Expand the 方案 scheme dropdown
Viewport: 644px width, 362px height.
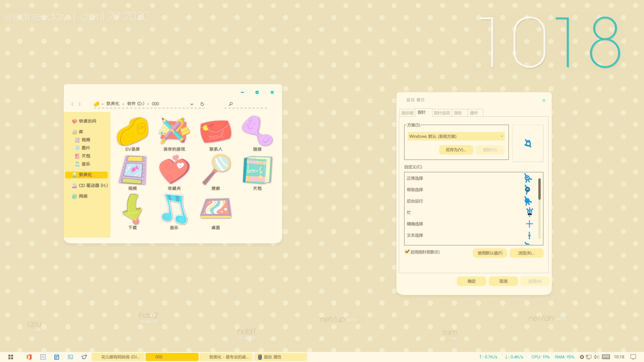[502, 136]
